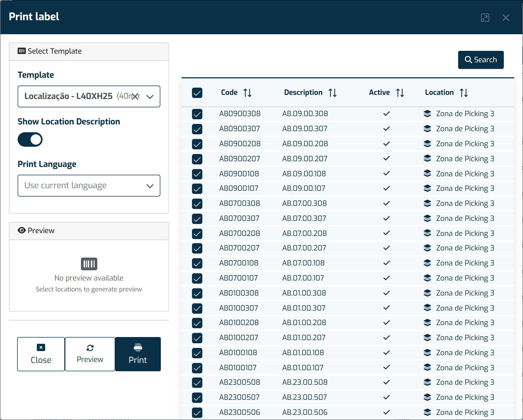The height and width of the screenshot is (420, 523).
Task: Sort by Active column arrows
Action: tap(400, 93)
